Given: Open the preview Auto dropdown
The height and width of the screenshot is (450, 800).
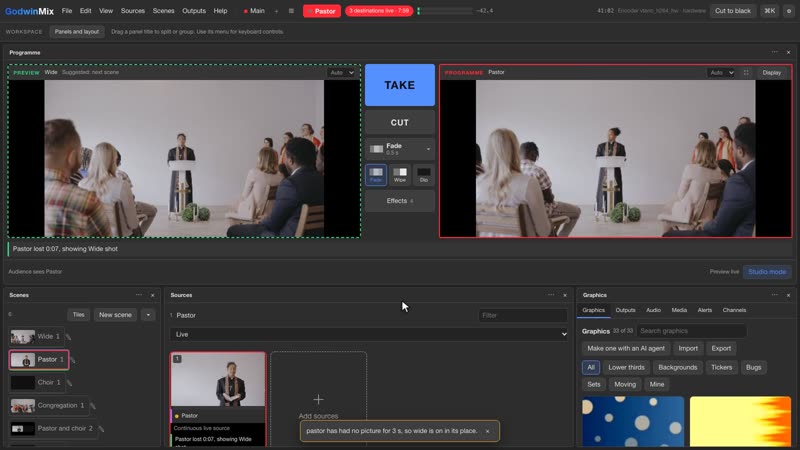Looking at the screenshot, I should (x=341, y=73).
